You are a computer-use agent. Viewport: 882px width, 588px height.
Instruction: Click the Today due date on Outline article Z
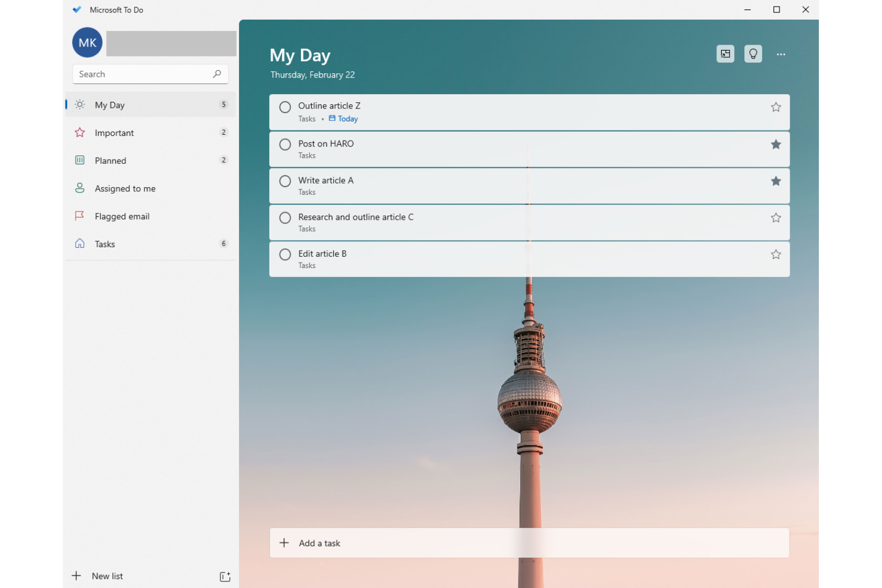click(x=348, y=119)
